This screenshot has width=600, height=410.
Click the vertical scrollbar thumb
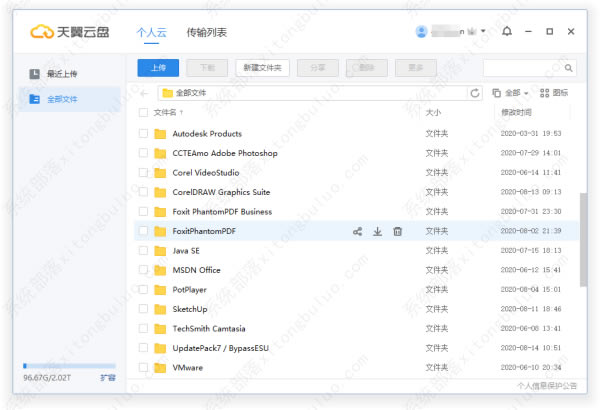(x=583, y=240)
